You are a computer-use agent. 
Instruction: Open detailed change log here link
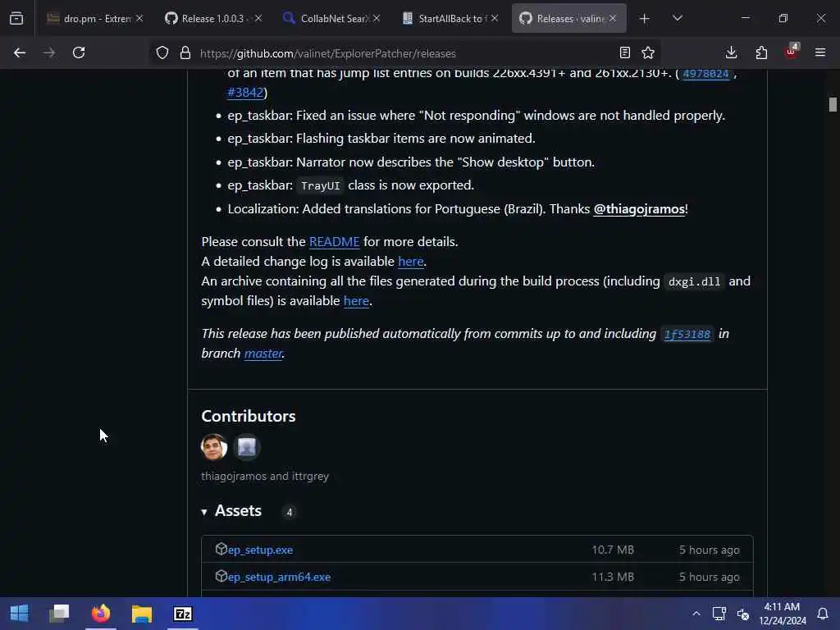coord(411,262)
